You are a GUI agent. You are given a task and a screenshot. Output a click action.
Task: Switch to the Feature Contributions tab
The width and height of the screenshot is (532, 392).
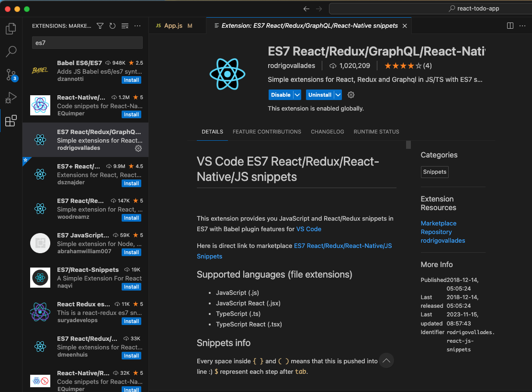click(267, 132)
